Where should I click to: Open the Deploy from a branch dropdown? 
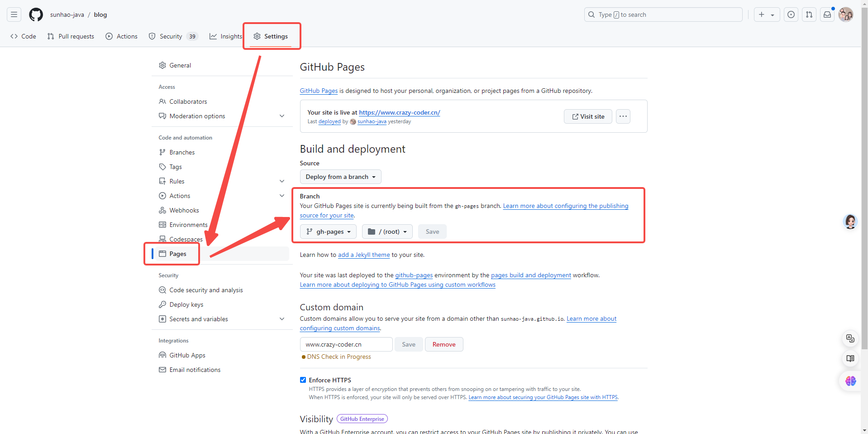point(341,177)
